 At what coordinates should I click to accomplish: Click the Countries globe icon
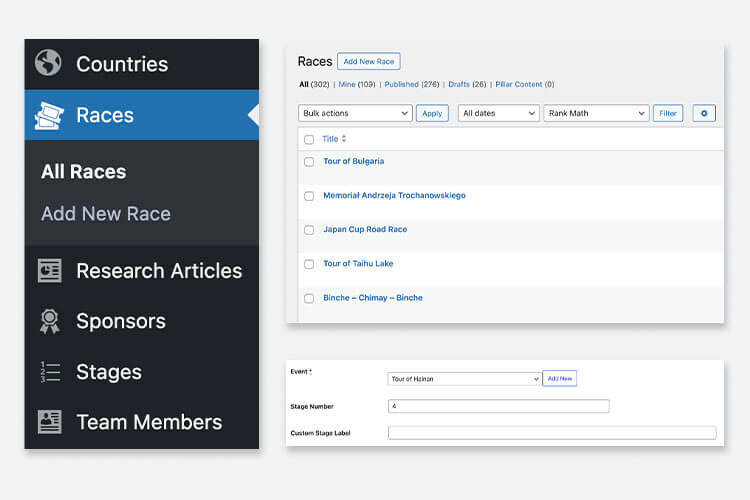pyautogui.click(x=48, y=63)
